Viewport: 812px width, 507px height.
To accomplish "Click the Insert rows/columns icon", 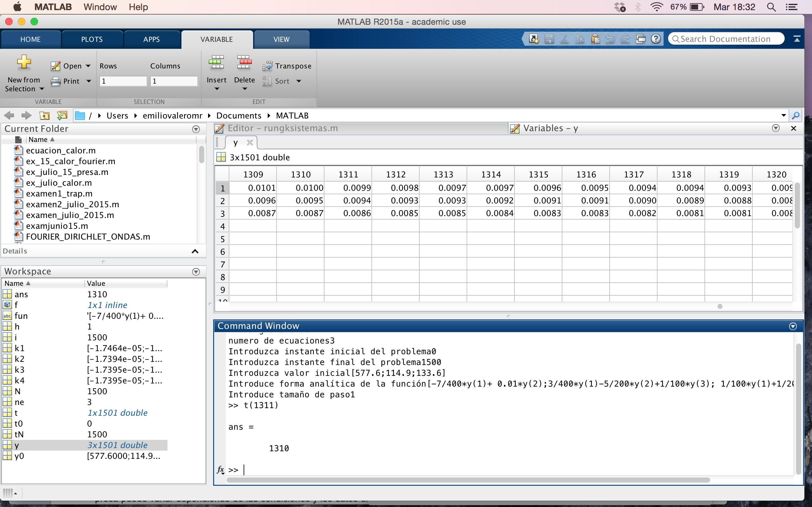I will click(x=216, y=62).
